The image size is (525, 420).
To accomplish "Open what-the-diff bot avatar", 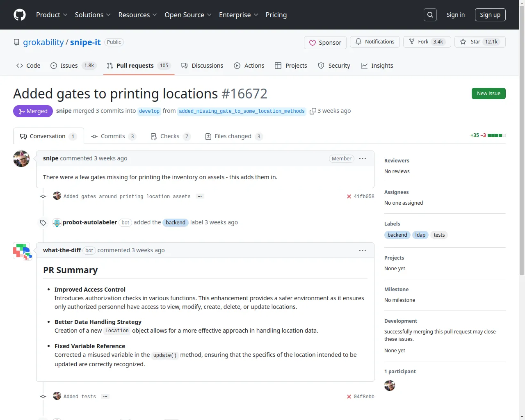I will click(21, 251).
